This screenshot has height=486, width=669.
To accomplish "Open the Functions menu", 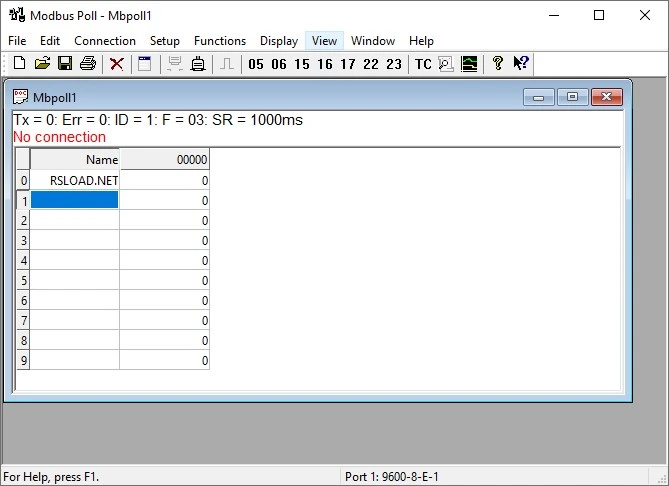I will (x=220, y=41).
